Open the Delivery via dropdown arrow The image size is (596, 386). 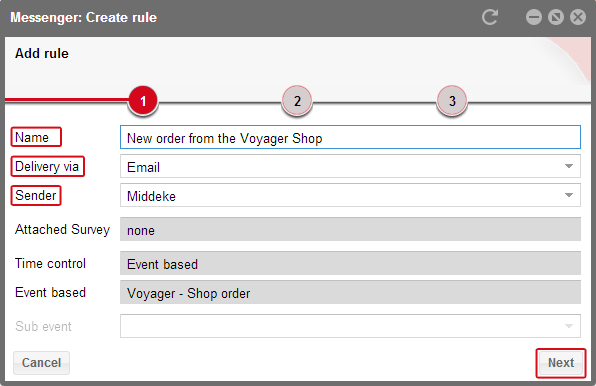tap(569, 166)
